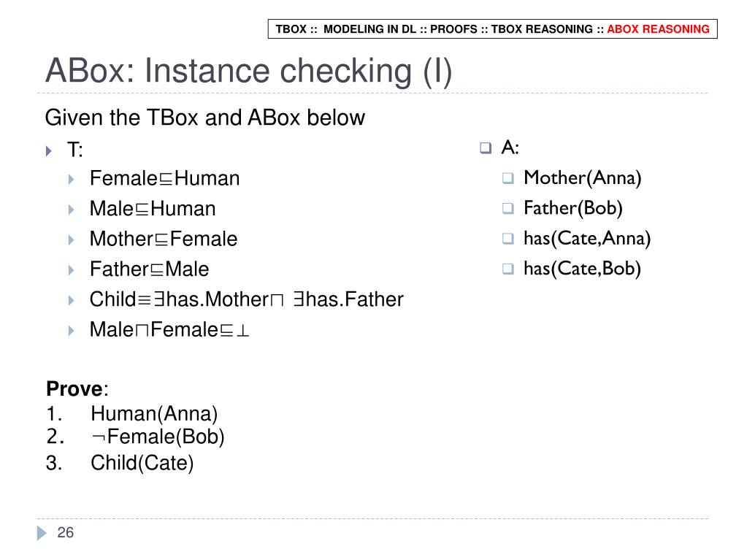Viewport: 747px width, 560px height.
Task: Click the TBOX item in the navigation bar
Action: (x=291, y=29)
